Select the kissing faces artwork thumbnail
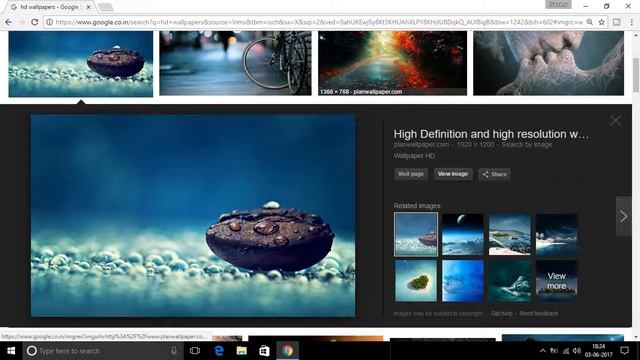 click(548, 63)
